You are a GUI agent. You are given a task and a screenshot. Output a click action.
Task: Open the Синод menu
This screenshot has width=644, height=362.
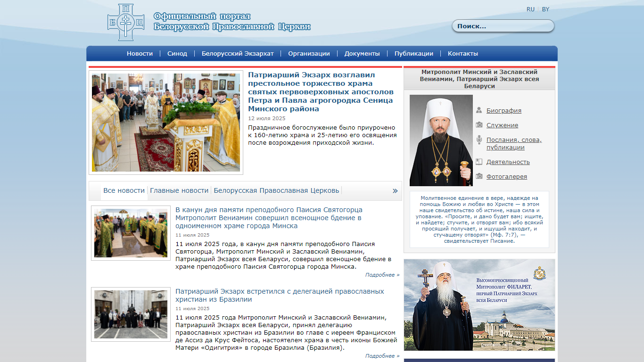pyautogui.click(x=177, y=53)
